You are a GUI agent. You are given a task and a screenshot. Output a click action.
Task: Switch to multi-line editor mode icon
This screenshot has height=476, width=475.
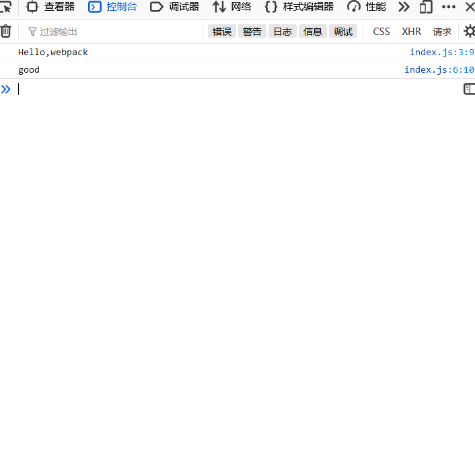tap(469, 89)
